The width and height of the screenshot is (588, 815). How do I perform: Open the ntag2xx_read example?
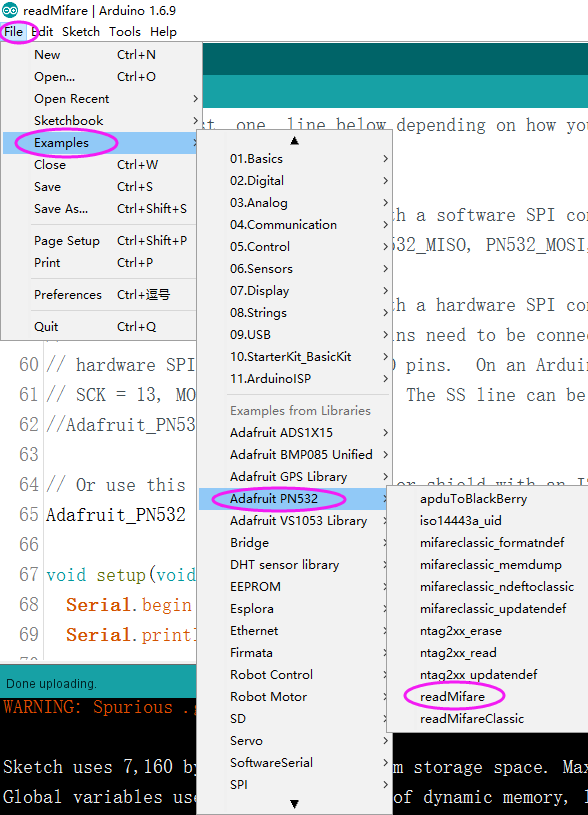coord(488,652)
